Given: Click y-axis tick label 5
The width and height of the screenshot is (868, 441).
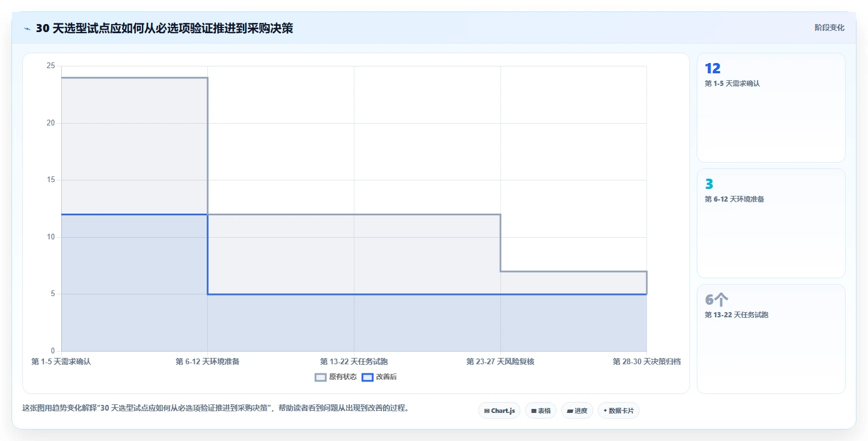Looking at the screenshot, I should (x=53, y=294).
